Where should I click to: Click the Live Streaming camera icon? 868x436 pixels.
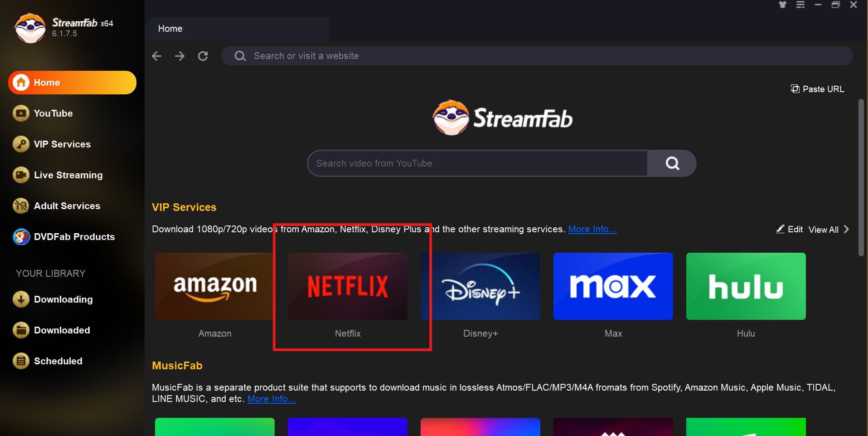pos(21,175)
